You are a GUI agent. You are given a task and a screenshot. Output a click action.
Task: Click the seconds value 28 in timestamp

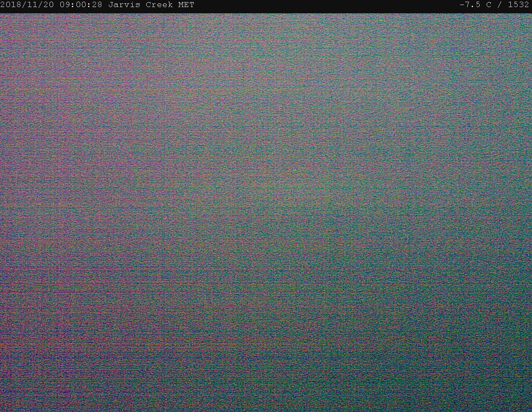coord(97,5)
